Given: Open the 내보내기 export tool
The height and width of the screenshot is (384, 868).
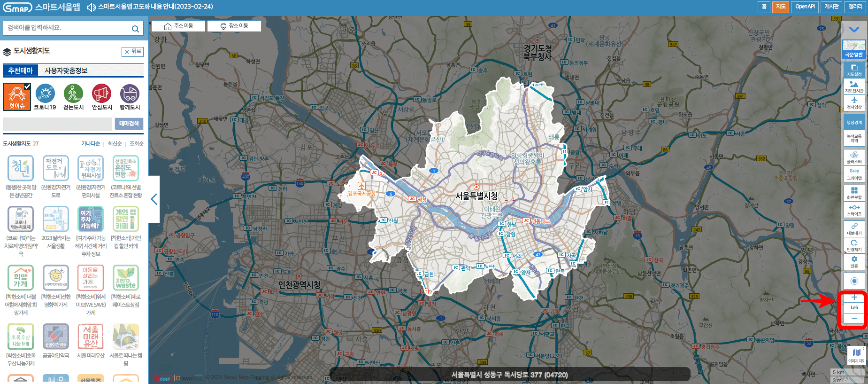Looking at the screenshot, I should click(x=854, y=229).
